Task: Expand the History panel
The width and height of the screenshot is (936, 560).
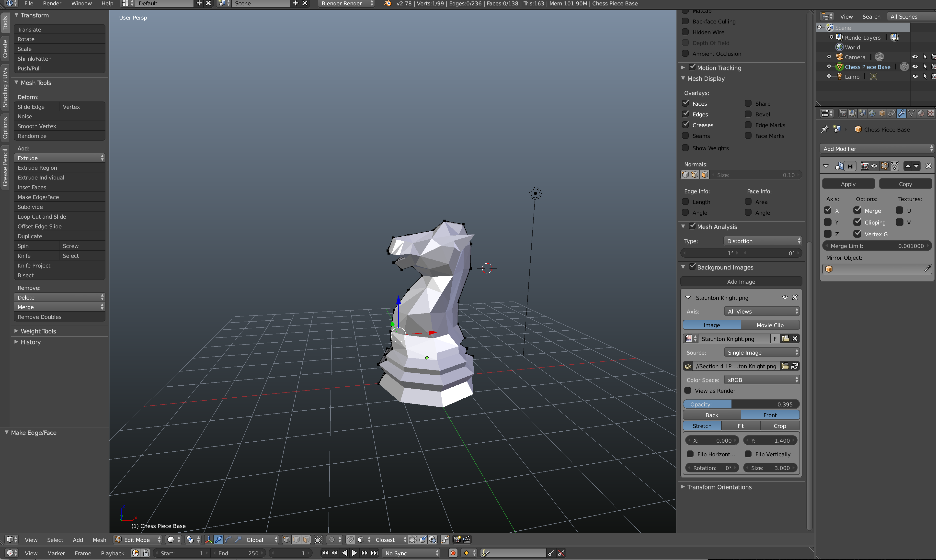Action: (30, 342)
